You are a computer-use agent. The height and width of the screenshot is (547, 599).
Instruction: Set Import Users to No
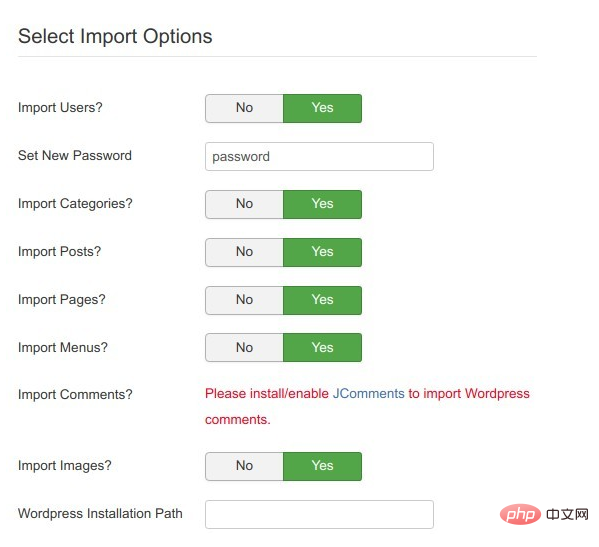pyautogui.click(x=244, y=108)
